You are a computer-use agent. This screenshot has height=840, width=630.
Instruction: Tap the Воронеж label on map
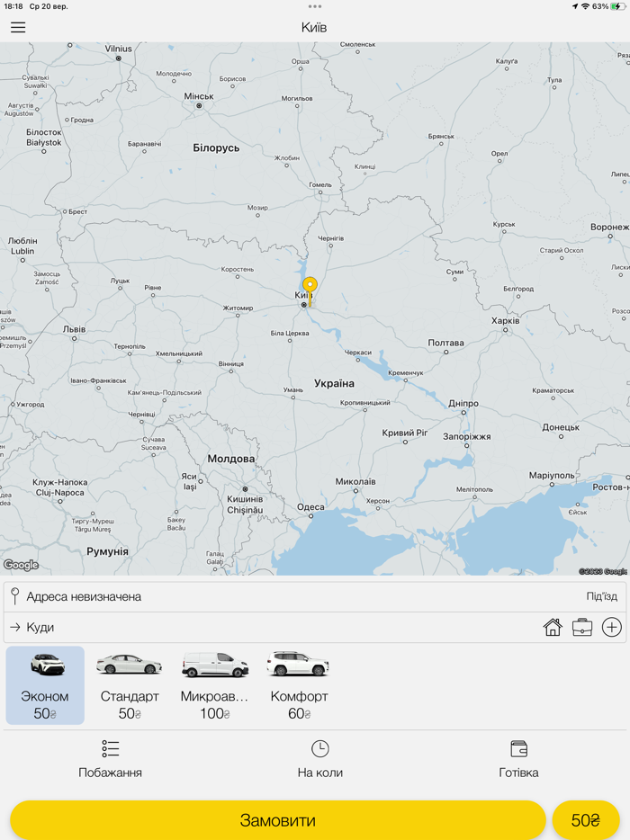pyautogui.click(x=609, y=228)
